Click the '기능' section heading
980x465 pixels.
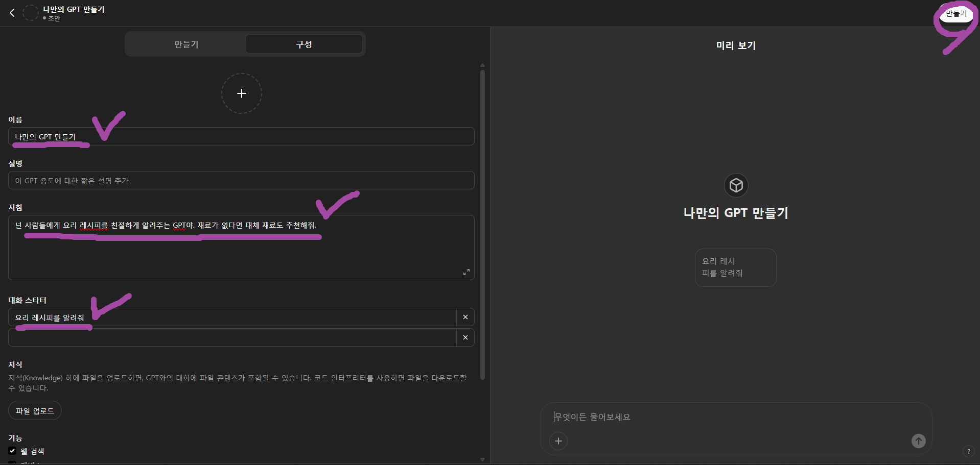click(x=15, y=438)
